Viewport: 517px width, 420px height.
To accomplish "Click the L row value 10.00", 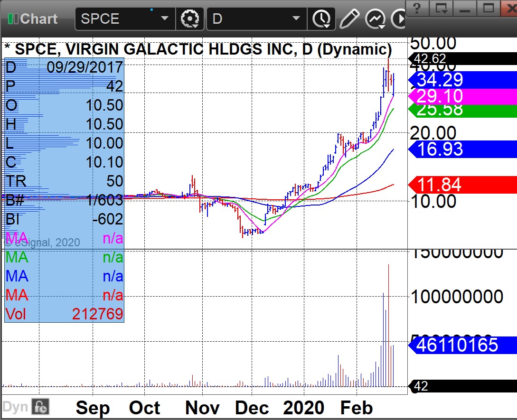I will 104,143.
